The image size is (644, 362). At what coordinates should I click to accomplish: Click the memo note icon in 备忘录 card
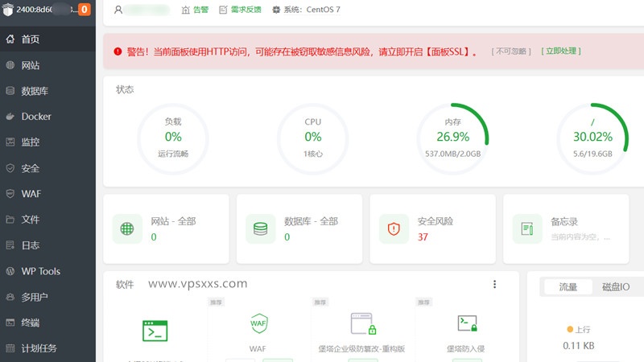pos(527,228)
